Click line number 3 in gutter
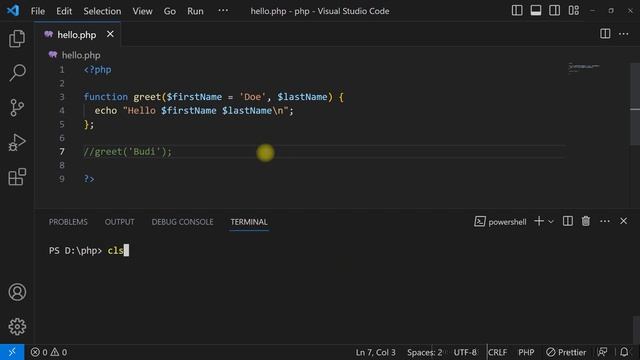 (x=62, y=97)
